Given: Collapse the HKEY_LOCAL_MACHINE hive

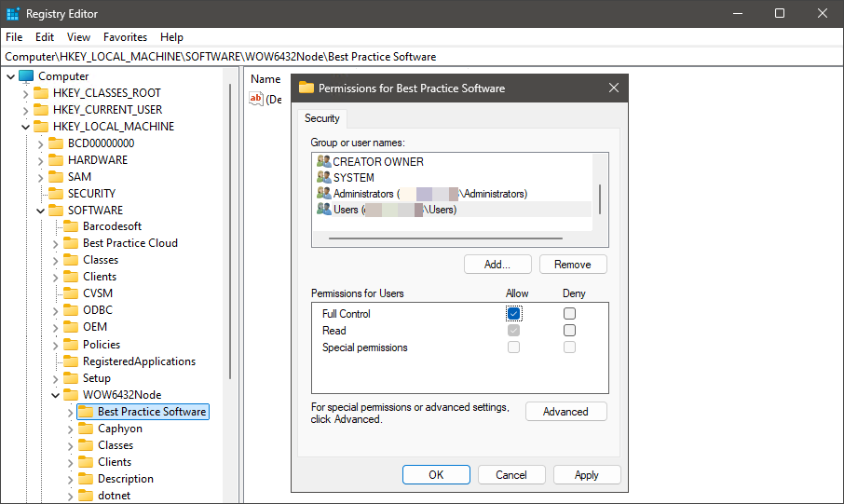Looking at the screenshot, I should [25, 127].
